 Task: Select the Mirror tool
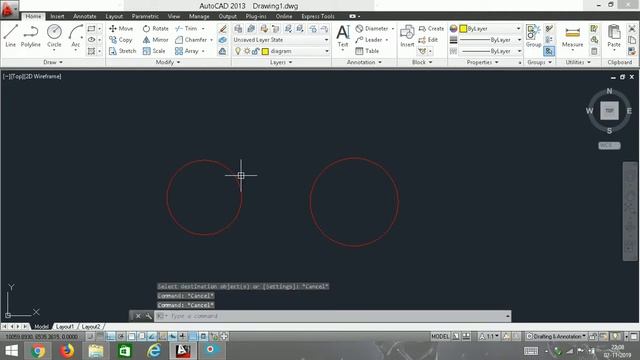tap(156, 40)
